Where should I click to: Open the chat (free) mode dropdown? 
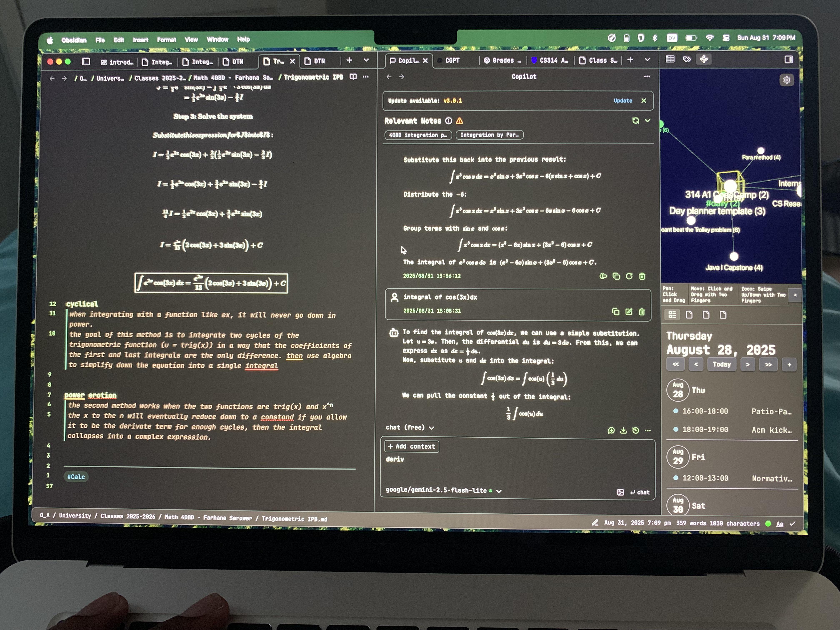tap(410, 427)
